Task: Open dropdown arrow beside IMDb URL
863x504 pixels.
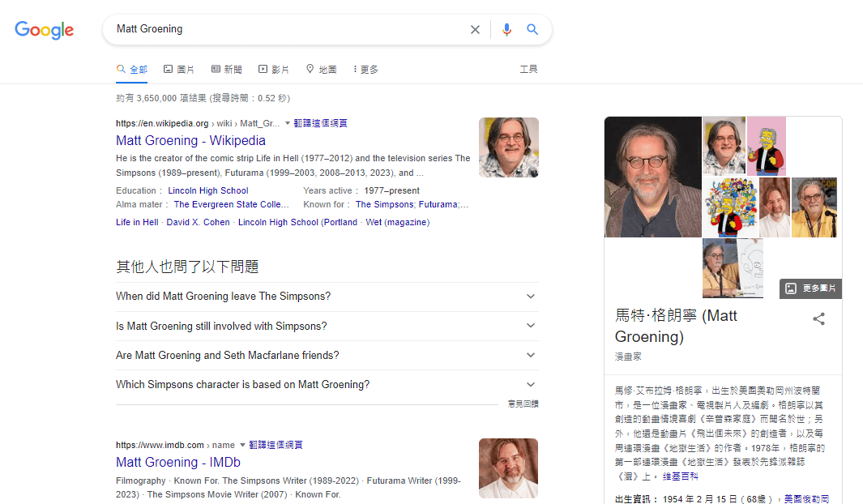Action: coord(242,445)
